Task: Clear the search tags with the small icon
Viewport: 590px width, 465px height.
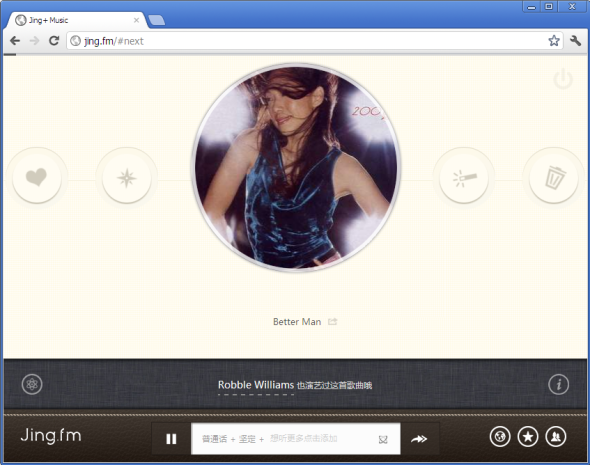Action: [383, 439]
